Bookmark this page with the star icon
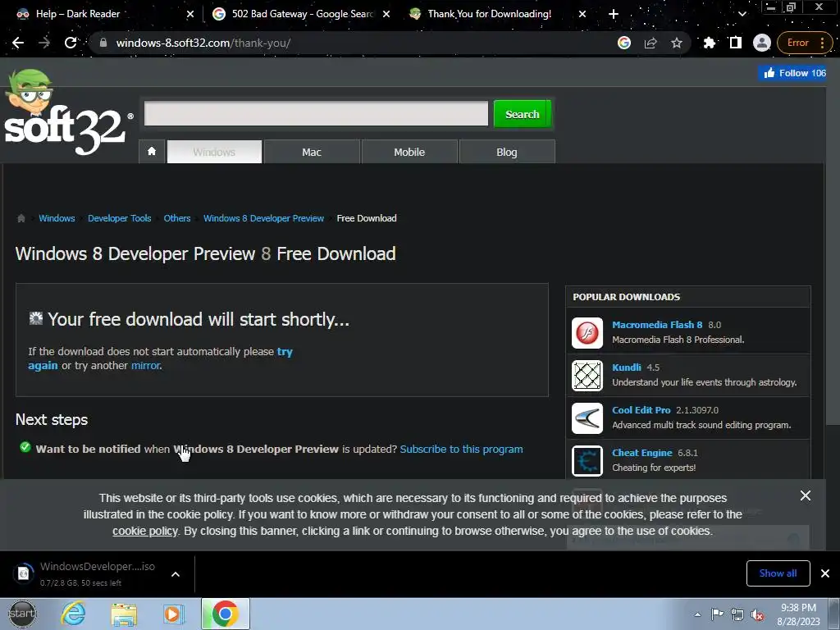 click(x=677, y=43)
